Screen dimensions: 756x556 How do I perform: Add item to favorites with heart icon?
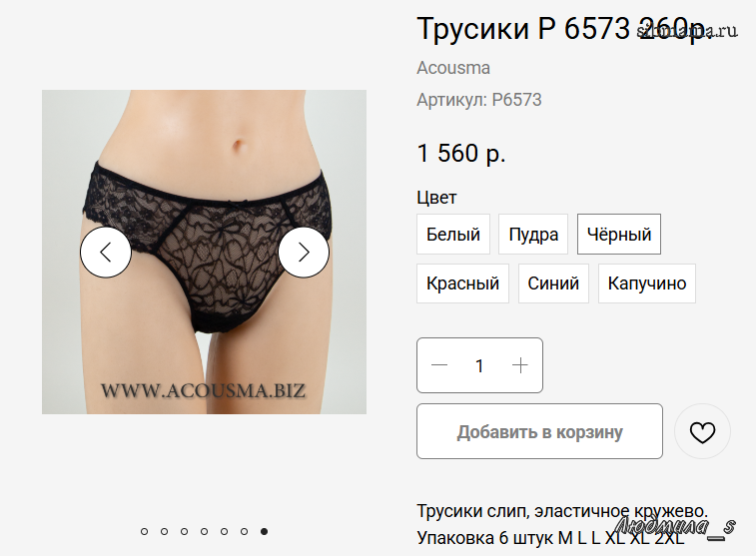(702, 431)
